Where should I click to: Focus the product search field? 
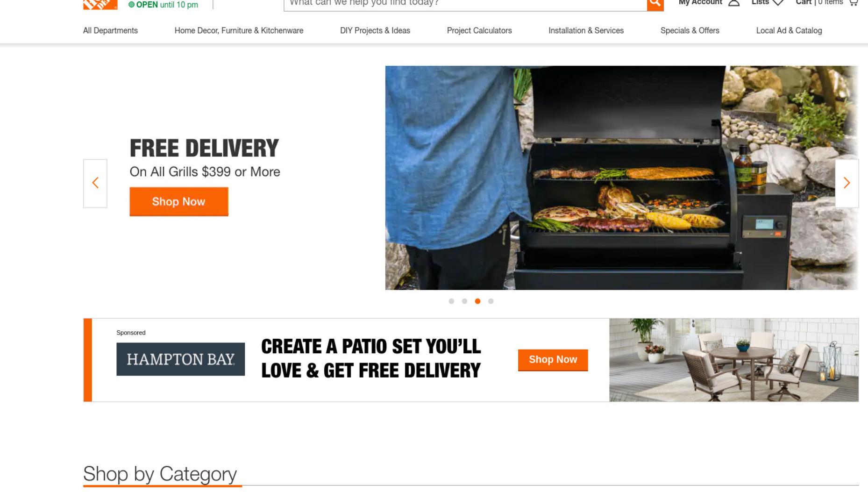(465, 4)
